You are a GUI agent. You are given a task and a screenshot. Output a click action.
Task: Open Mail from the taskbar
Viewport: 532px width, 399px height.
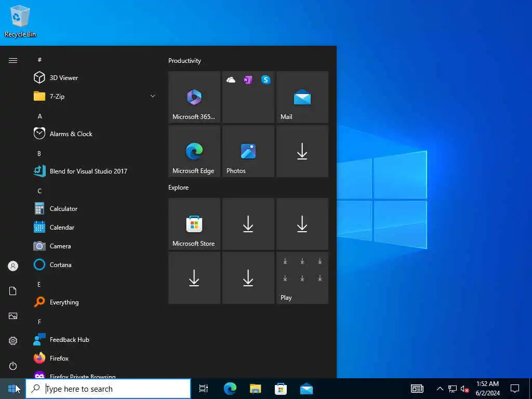click(307, 389)
